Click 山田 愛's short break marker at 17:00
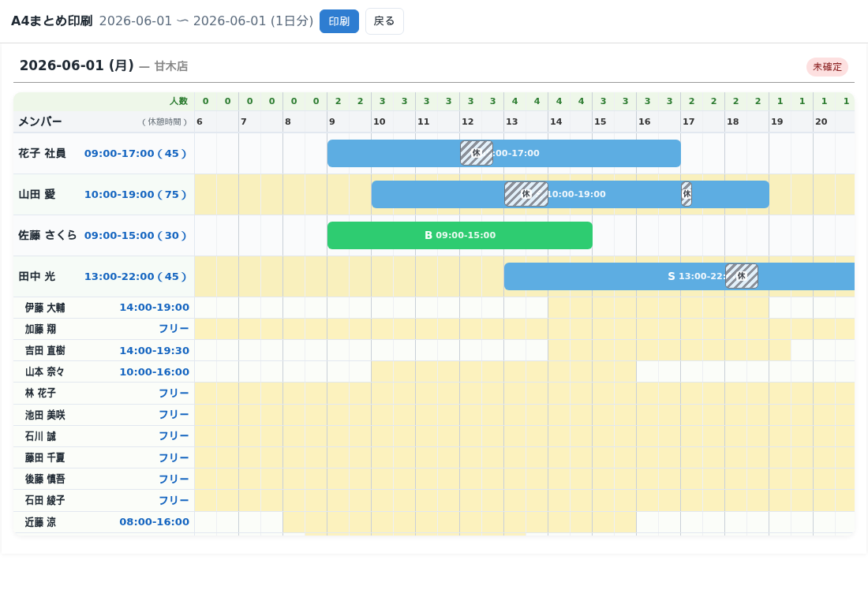 pos(687,194)
